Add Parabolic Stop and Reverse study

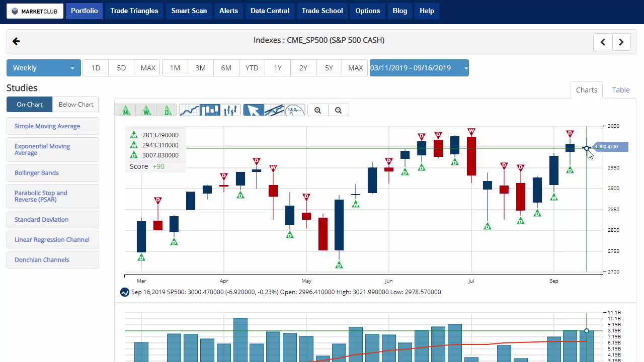[x=53, y=196]
